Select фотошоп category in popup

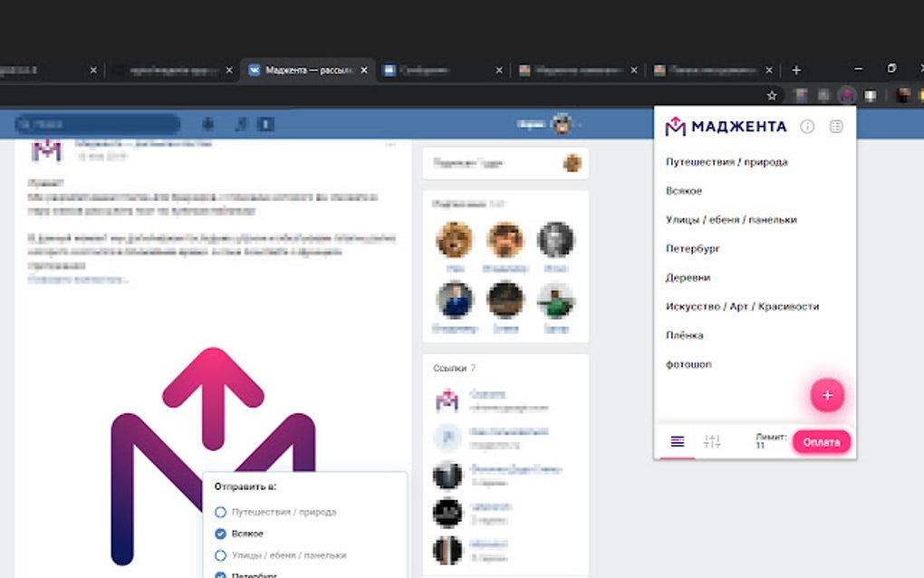tap(688, 364)
